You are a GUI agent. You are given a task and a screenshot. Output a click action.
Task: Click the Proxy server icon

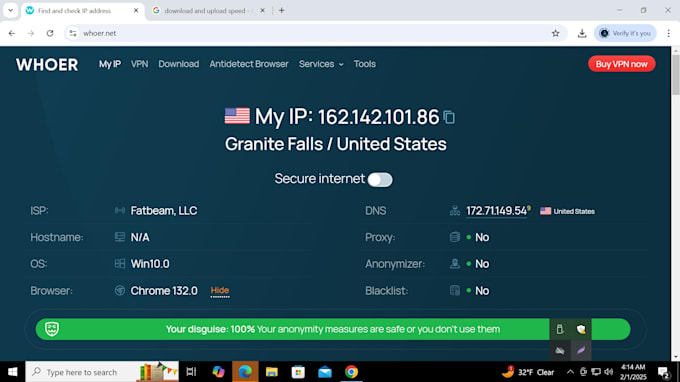click(454, 237)
